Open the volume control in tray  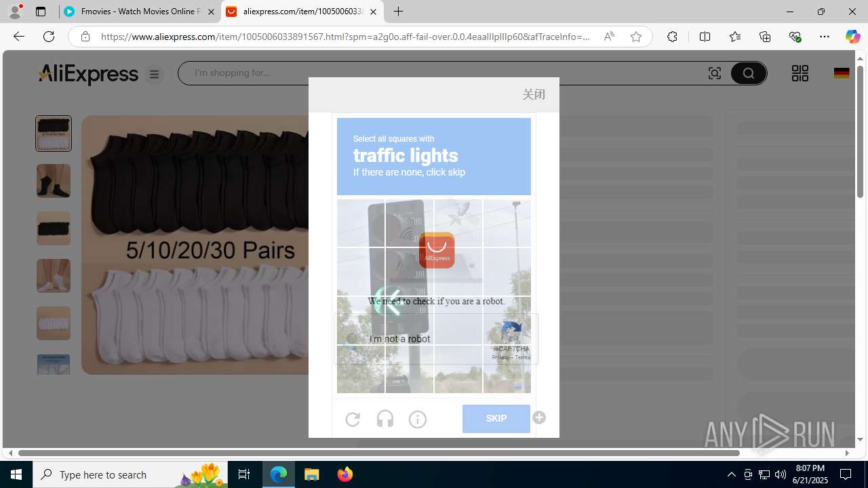pyautogui.click(x=781, y=474)
